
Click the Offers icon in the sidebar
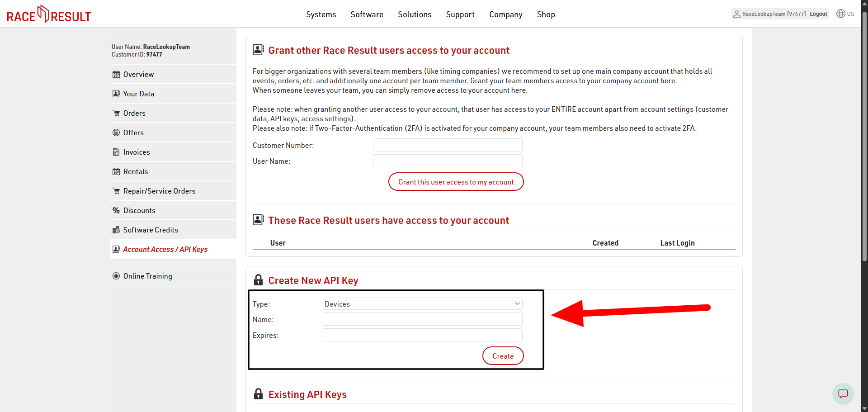click(x=117, y=132)
